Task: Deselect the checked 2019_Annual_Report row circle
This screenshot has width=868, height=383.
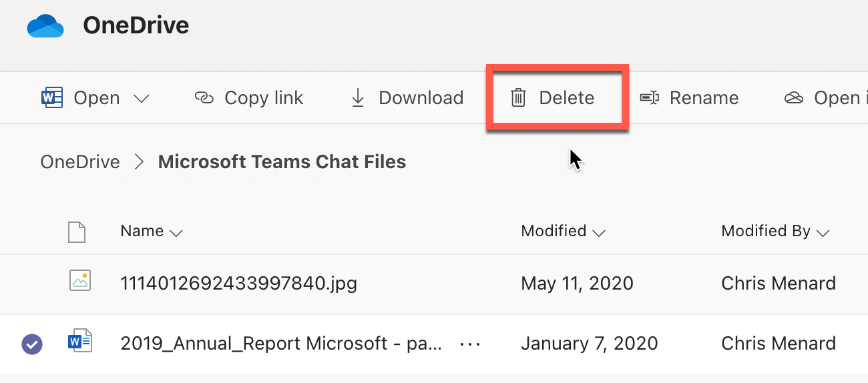Action: coord(32,344)
